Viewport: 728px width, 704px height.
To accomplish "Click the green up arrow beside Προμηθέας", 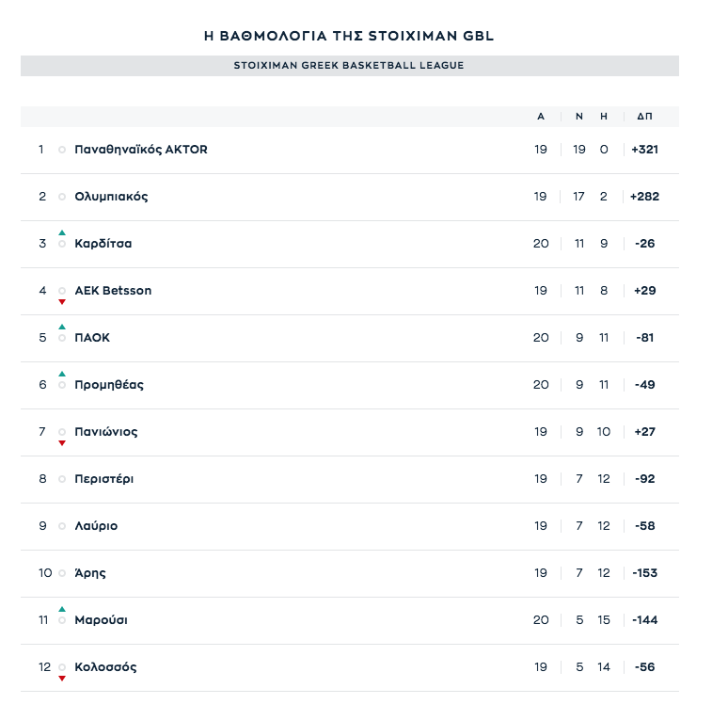I will 62,374.
